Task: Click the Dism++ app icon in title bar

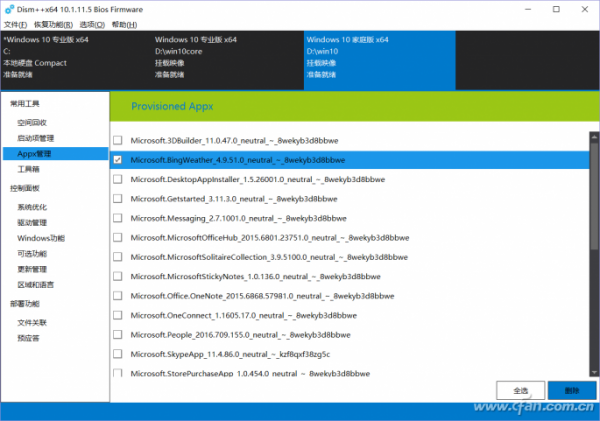Action: coord(8,9)
